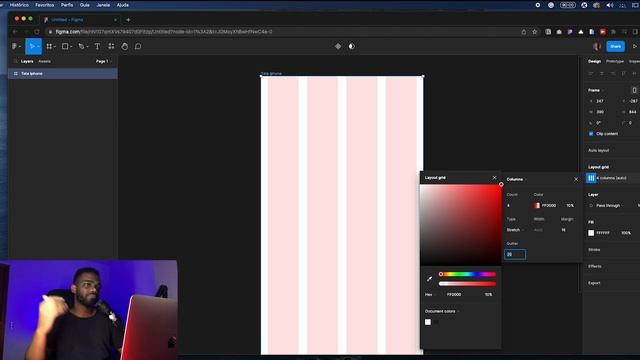Select the Comment tool
640x360 pixels.
pos(138,47)
